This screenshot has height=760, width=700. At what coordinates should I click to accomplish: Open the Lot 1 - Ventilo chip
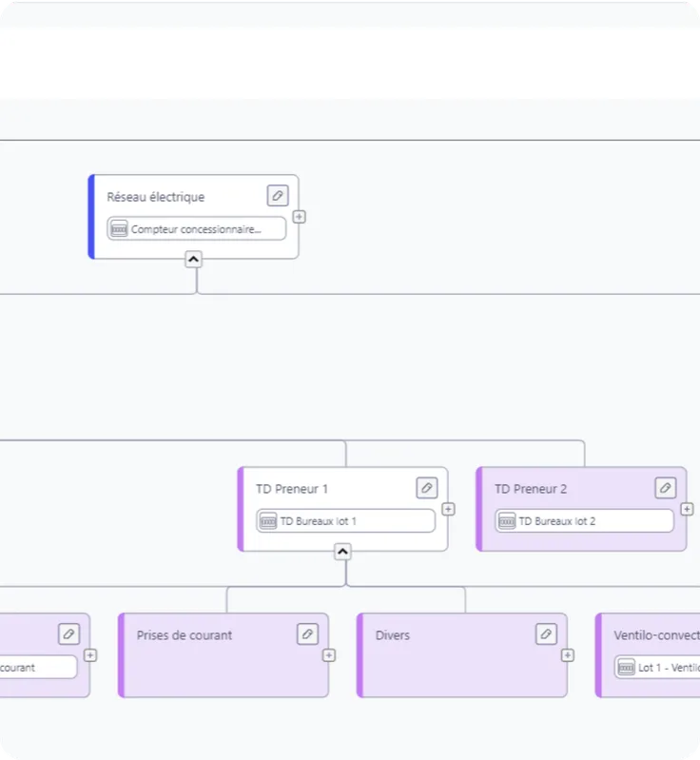657,668
